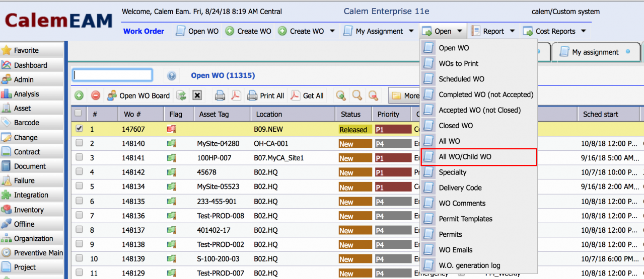This screenshot has width=644, height=279.
Task: Check the checkbox for WO 148135
Action: (79, 201)
